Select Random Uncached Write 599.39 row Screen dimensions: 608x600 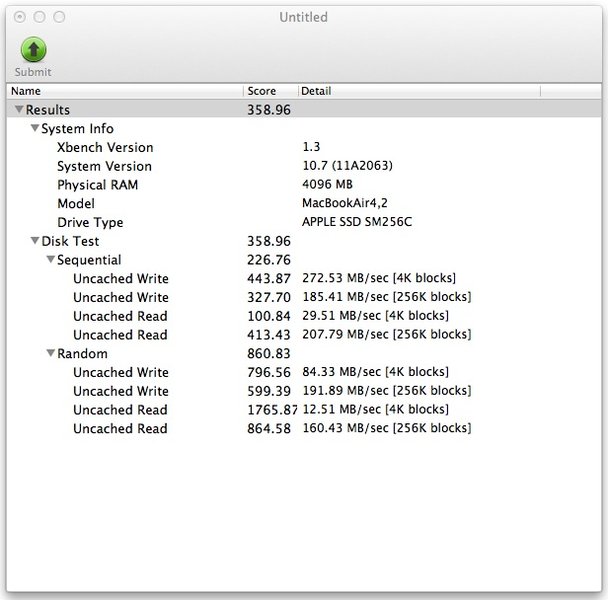pos(304,391)
